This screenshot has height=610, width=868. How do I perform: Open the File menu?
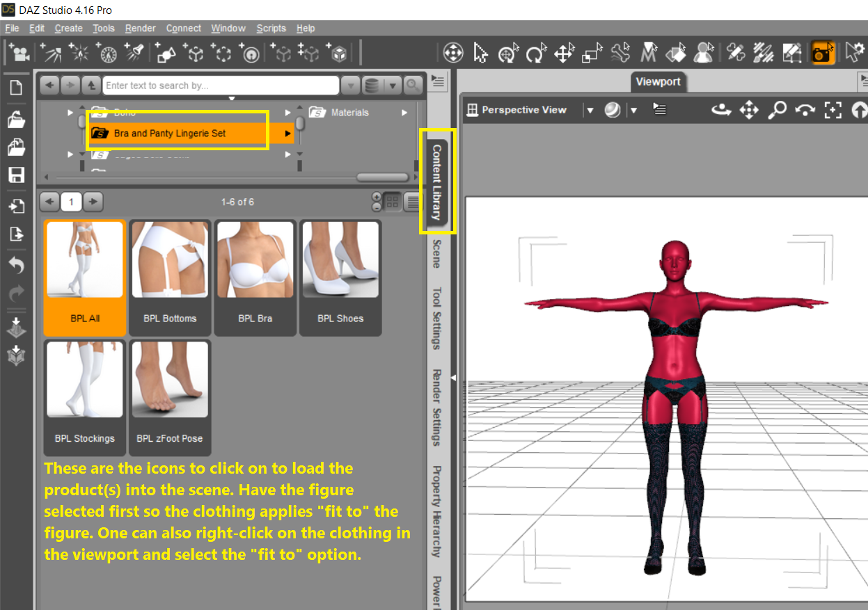(x=12, y=29)
